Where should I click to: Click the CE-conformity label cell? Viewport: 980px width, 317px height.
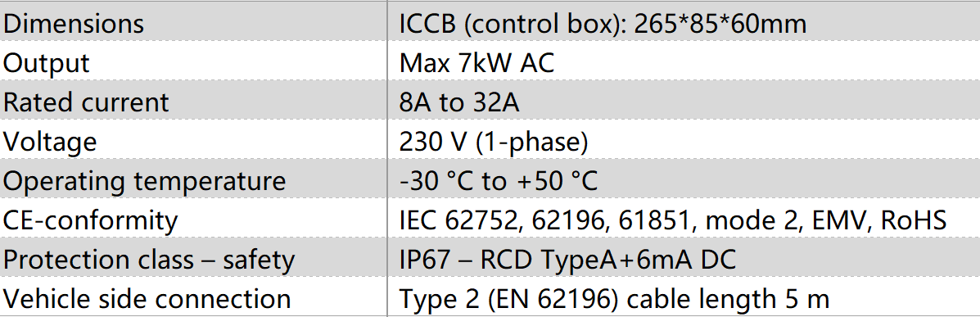193,220
